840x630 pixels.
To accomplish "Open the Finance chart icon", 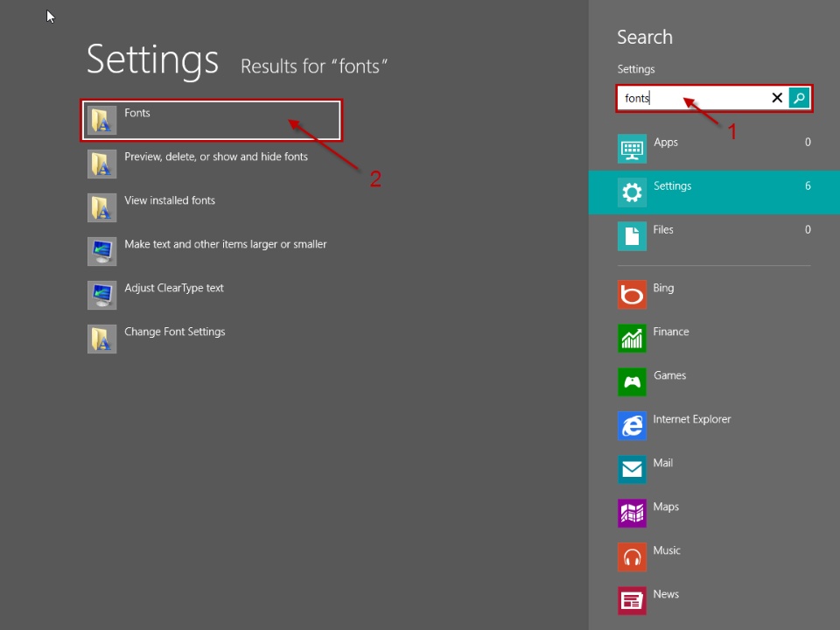I will [632, 339].
